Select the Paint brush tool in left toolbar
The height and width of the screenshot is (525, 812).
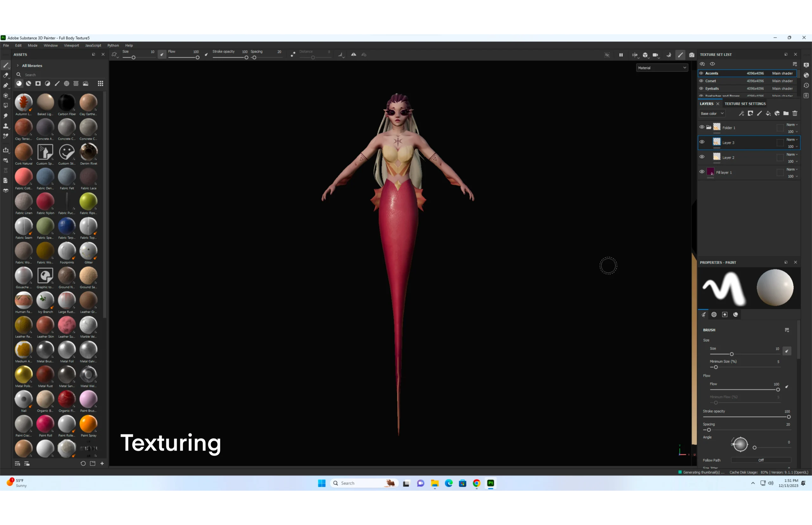pyautogui.click(x=6, y=65)
